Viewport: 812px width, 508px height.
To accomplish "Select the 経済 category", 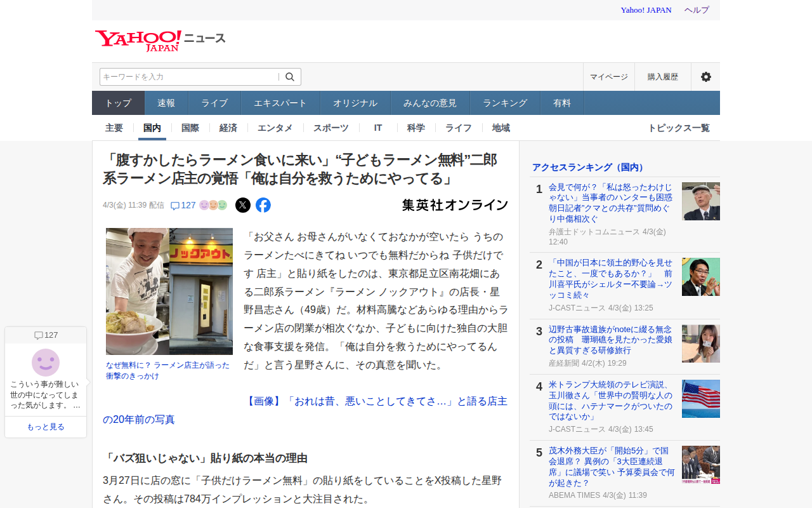I will [228, 128].
